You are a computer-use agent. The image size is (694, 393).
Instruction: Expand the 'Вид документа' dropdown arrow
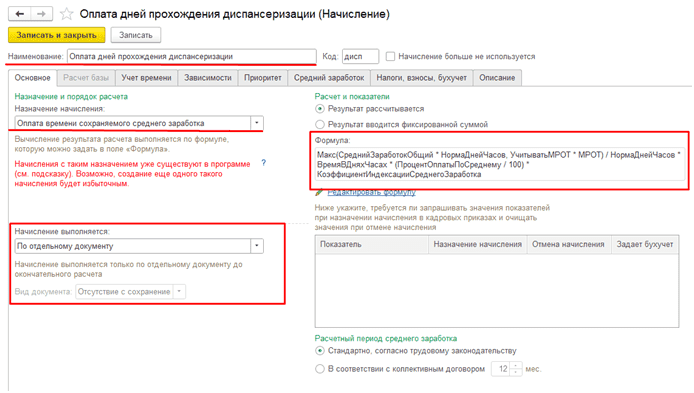click(179, 292)
